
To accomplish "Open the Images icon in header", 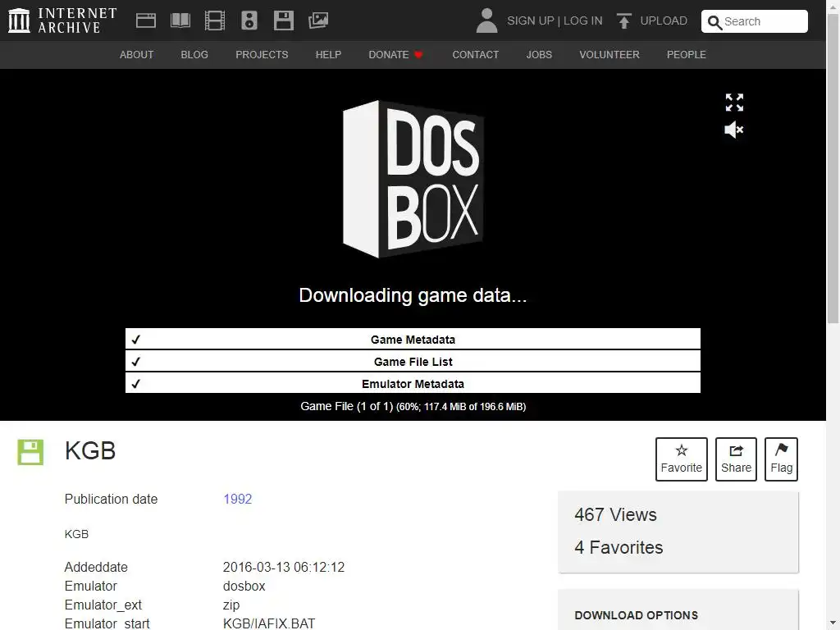I will (318, 21).
